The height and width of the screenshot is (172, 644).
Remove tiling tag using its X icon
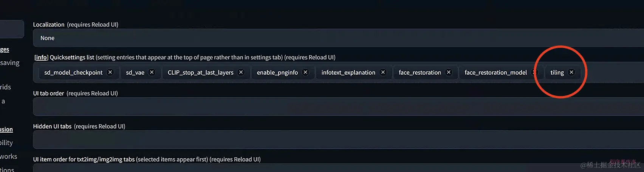[571, 72]
